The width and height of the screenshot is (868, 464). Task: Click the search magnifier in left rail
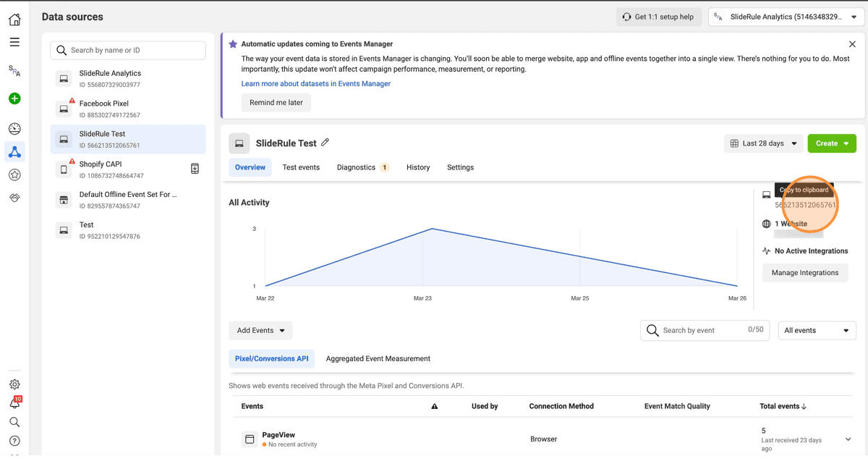(x=14, y=422)
